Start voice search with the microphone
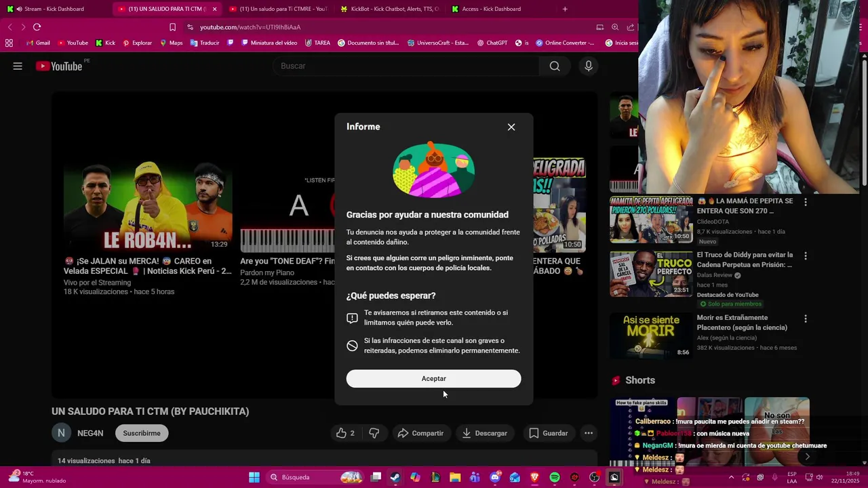 588,66
